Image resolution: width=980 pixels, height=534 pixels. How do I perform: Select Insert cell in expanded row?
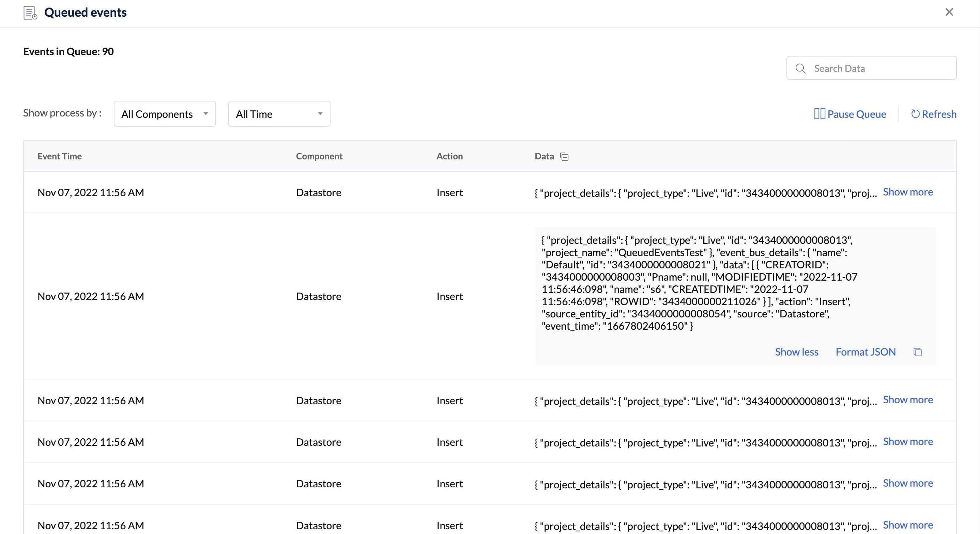coord(449,296)
